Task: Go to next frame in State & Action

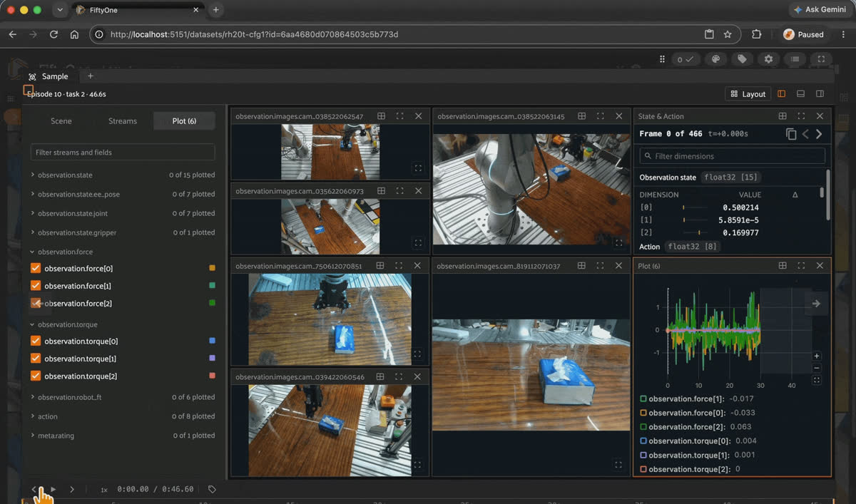Action: click(x=819, y=134)
